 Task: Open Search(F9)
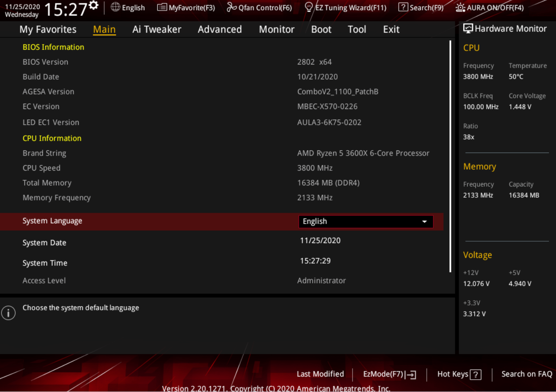tap(421, 7)
